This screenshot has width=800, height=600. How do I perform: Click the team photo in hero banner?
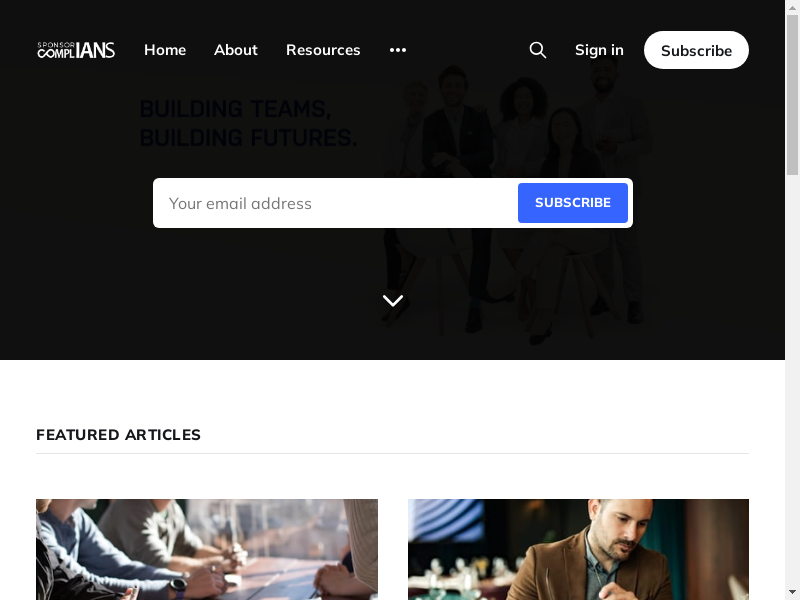tap(518, 204)
